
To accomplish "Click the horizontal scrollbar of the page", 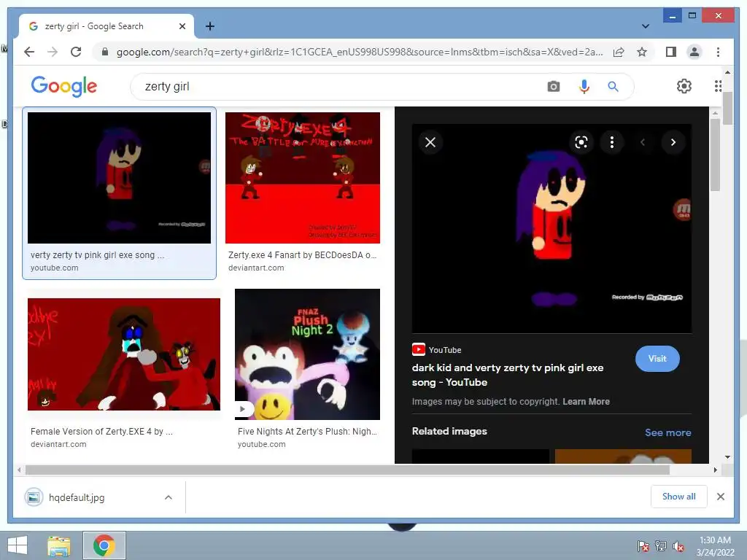I will coord(348,470).
